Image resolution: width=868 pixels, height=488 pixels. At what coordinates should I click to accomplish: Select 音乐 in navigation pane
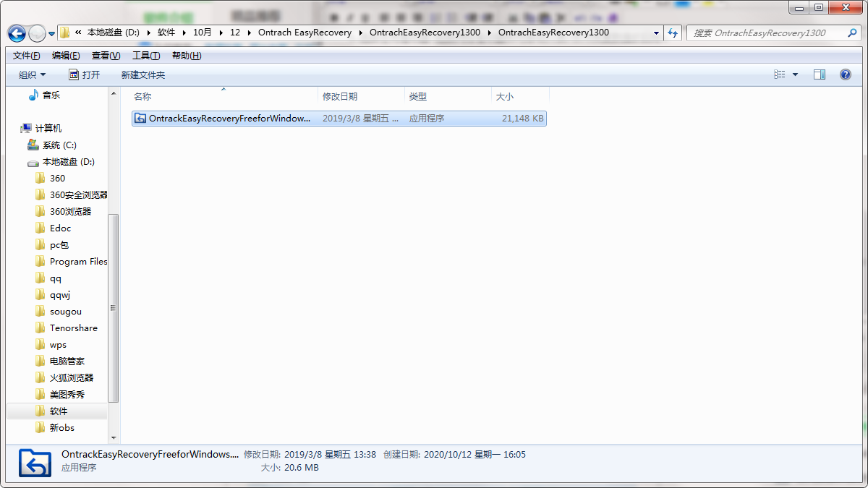51,95
